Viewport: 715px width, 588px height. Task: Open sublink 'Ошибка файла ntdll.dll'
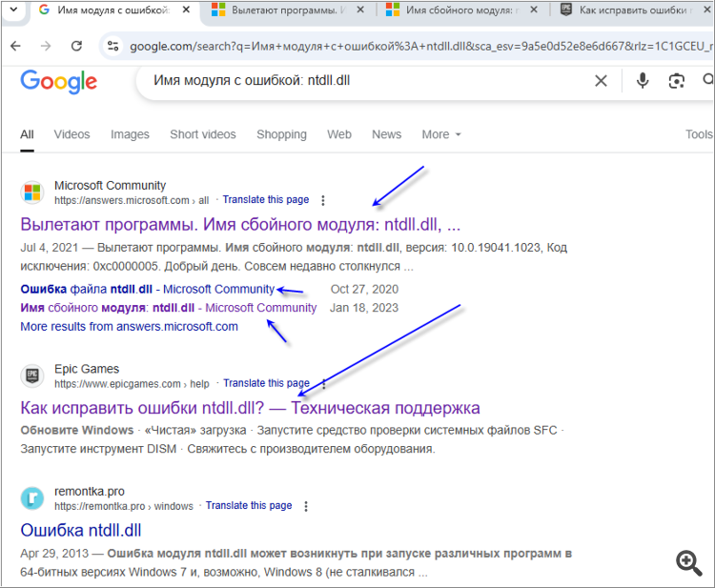click(x=147, y=289)
